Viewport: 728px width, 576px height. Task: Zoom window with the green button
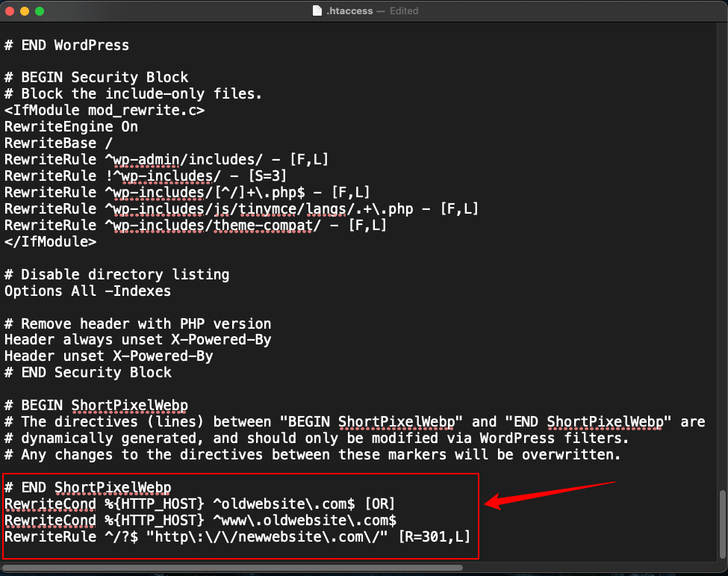click(40, 11)
